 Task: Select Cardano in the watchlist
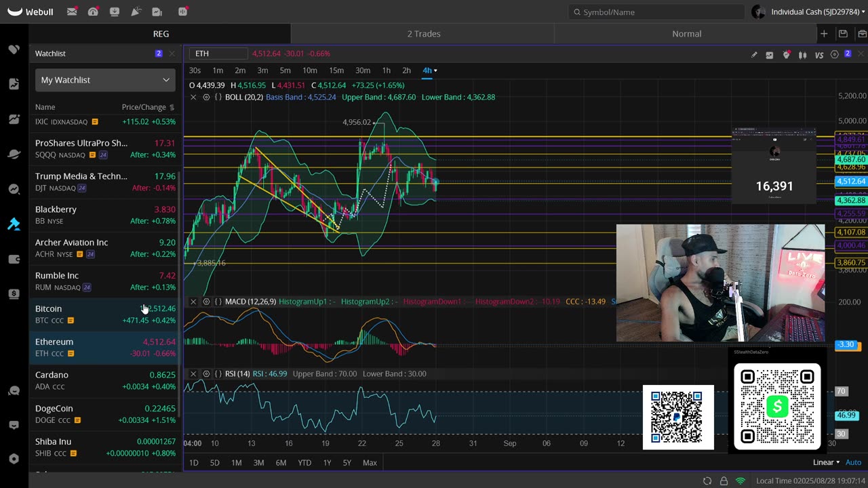[105, 381]
